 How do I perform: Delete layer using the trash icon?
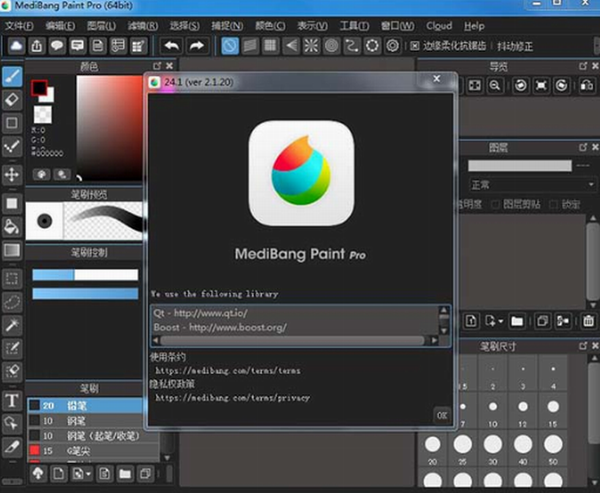589,321
